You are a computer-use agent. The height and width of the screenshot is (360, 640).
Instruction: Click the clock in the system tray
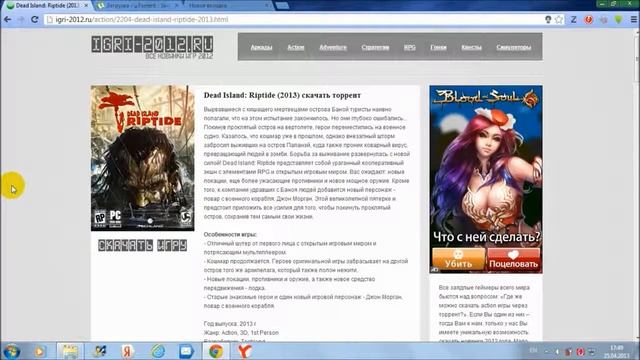(618, 351)
